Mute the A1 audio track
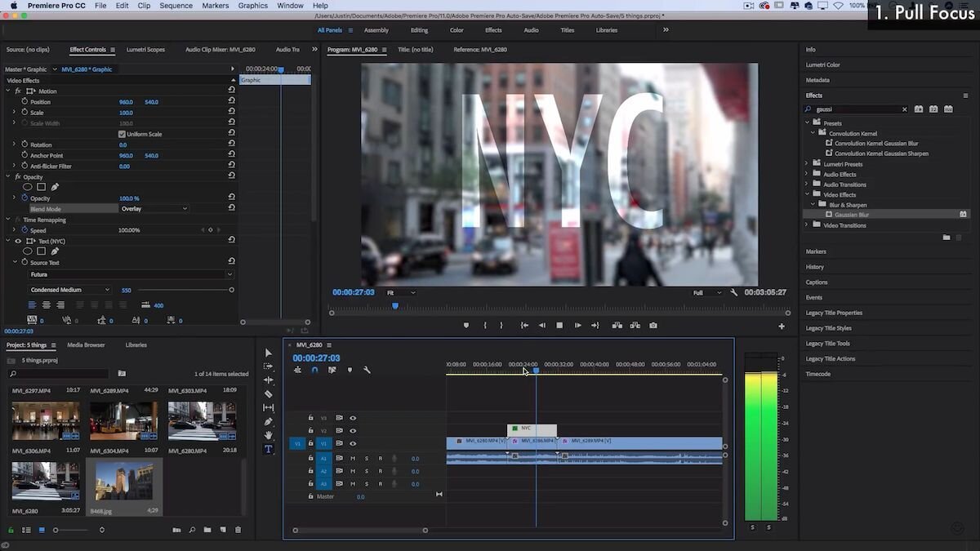The width and height of the screenshot is (980, 551). tap(353, 459)
